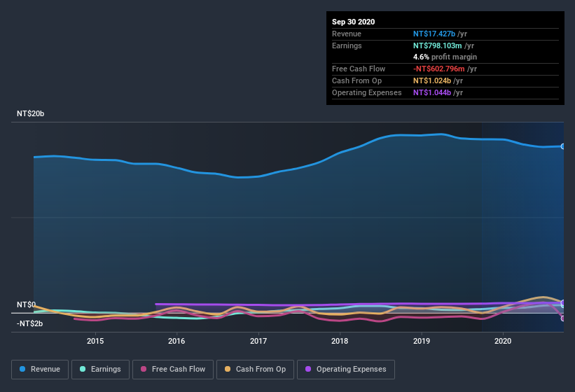The image size is (575, 392).
Task: Click the Operating Expenses end marker
Action: pyautogui.click(x=563, y=302)
